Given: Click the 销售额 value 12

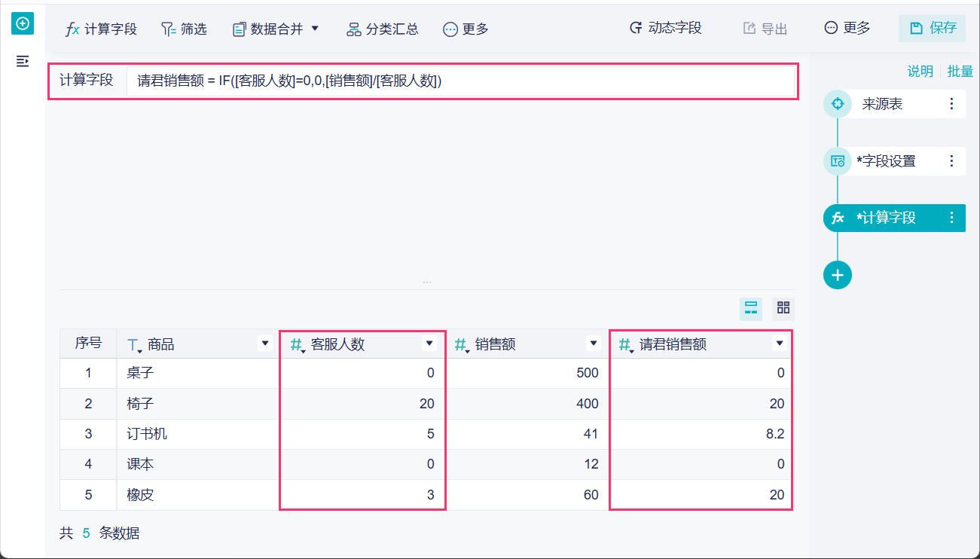Looking at the screenshot, I should [x=591, y=465].
